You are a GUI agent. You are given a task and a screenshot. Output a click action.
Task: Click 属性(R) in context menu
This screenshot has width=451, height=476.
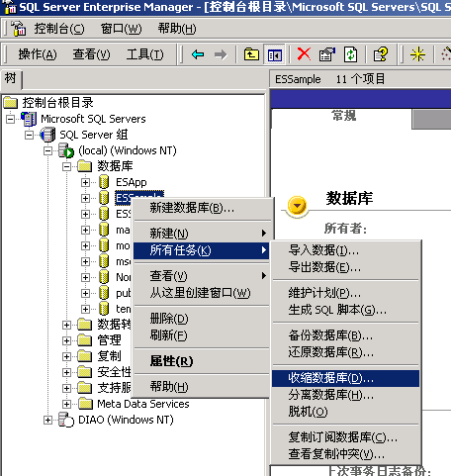pyautogui.click(x=202, y=361)
